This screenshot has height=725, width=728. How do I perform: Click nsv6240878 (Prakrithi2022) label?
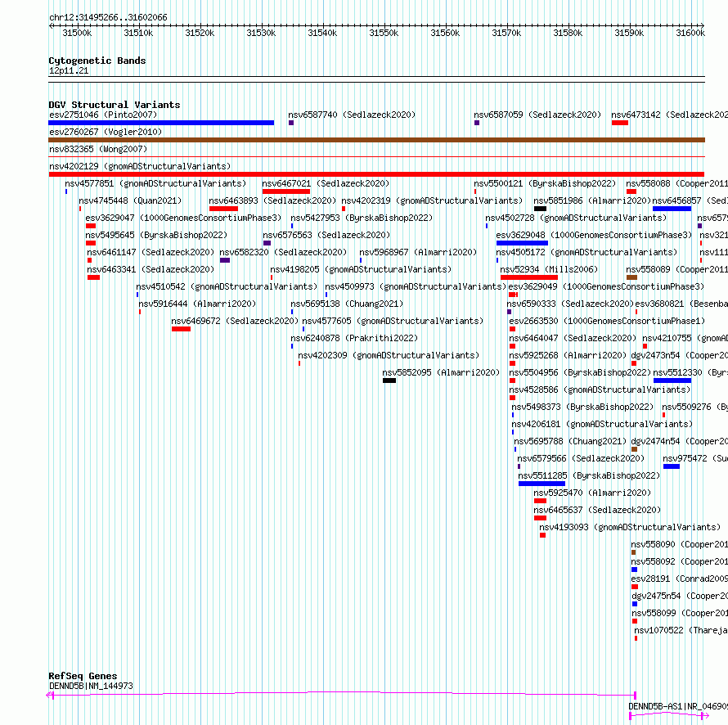[x=354, y=338]
